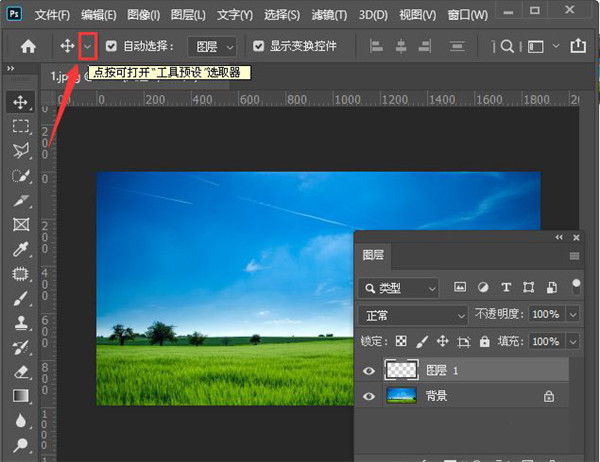Expand the 类型 layer filter dropdown
This screenshot has width=600, height=462.
pos(399,287)
